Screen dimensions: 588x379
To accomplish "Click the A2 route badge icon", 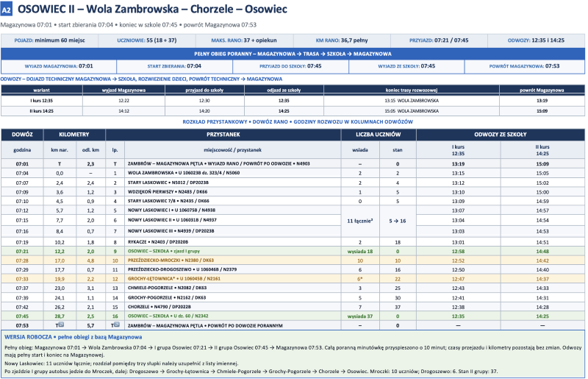I will [x=7, y=9].
